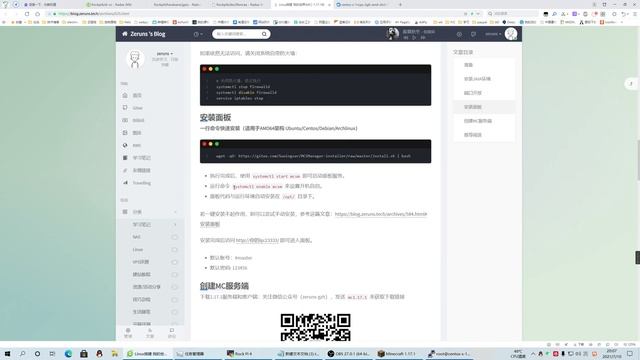Expand the zeruns dropdown beside sidebar avatar
The image size is (640, 360).
[164, 53]
